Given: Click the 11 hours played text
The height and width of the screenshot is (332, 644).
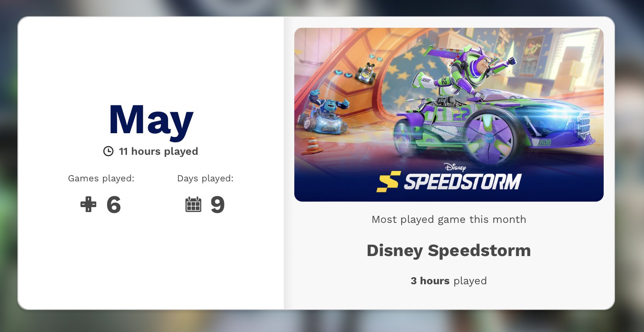Looking at the screenshot, I should pyautogui.click(x=159, y=151).
